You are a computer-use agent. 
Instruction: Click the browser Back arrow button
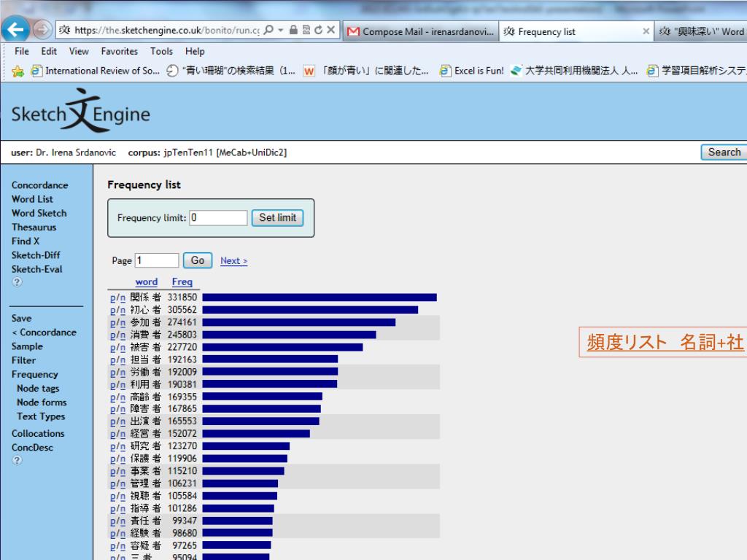(16, 31)
